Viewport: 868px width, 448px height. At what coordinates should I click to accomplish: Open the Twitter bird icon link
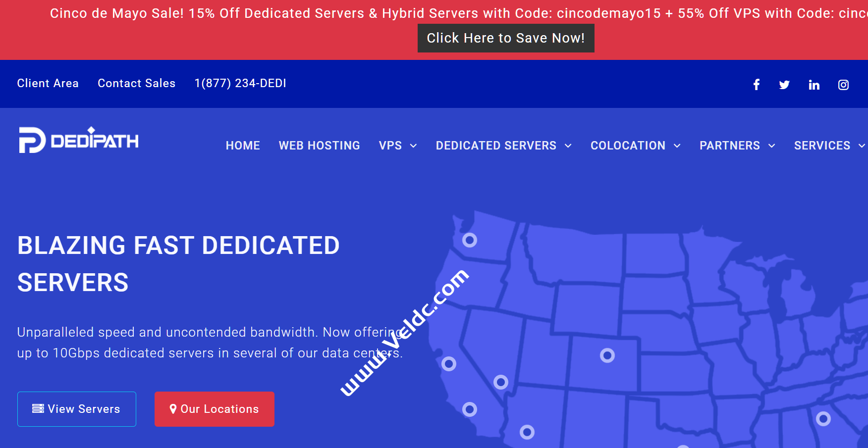click(784, 85)
